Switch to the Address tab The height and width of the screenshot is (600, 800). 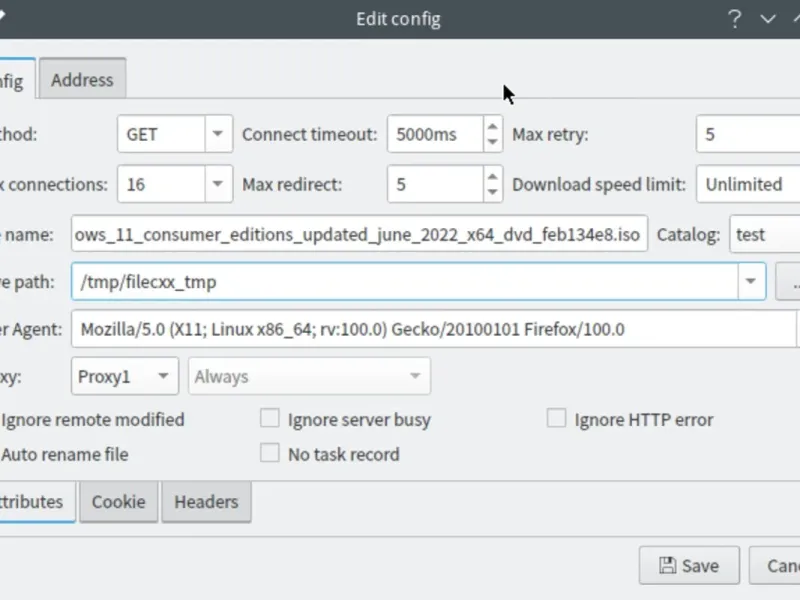(x=82, y=80)
